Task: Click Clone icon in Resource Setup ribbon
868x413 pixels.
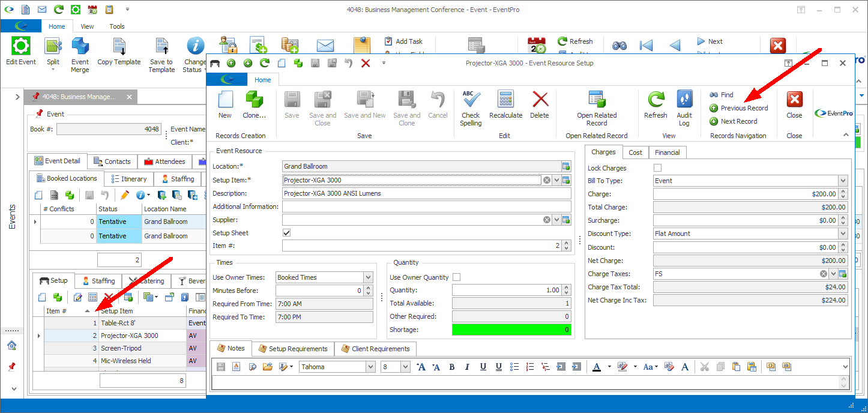Action: [x=254, y=100]
